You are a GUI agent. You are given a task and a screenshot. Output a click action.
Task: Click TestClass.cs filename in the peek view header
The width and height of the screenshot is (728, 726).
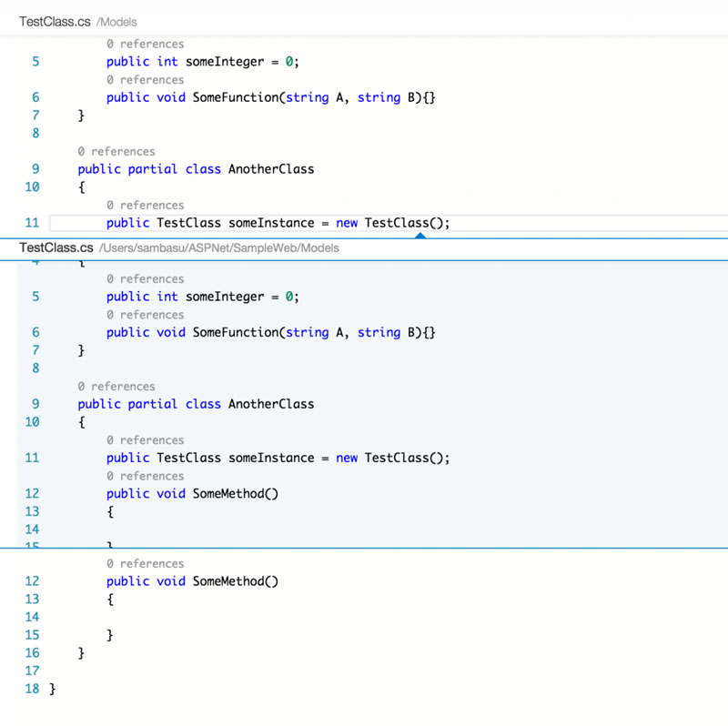coord(56,247)
